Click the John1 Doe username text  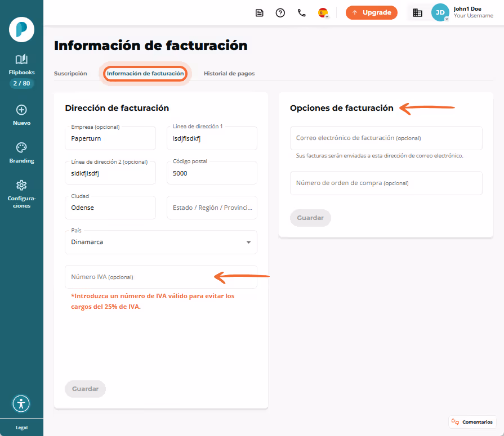(467, 9)
